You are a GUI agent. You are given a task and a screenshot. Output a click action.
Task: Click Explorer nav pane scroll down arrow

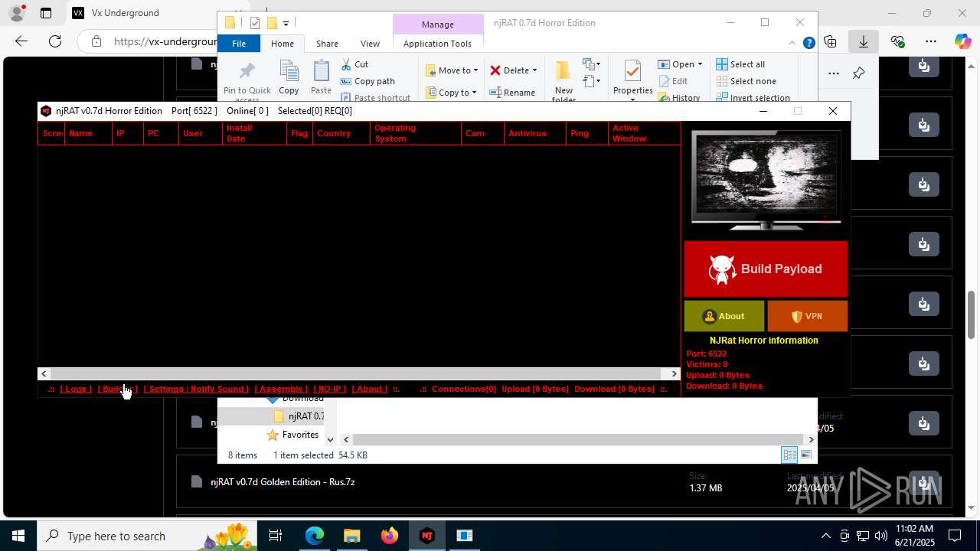(x=330, y=439)
